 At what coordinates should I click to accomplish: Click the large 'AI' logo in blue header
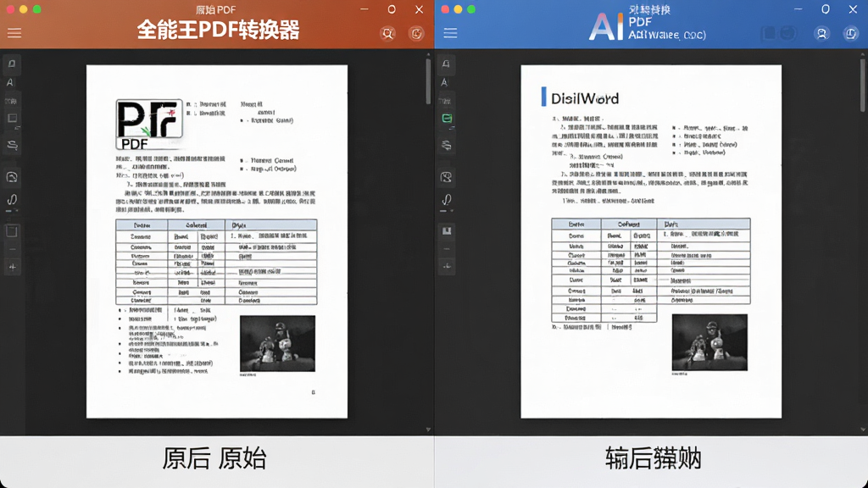coord(605,26)
